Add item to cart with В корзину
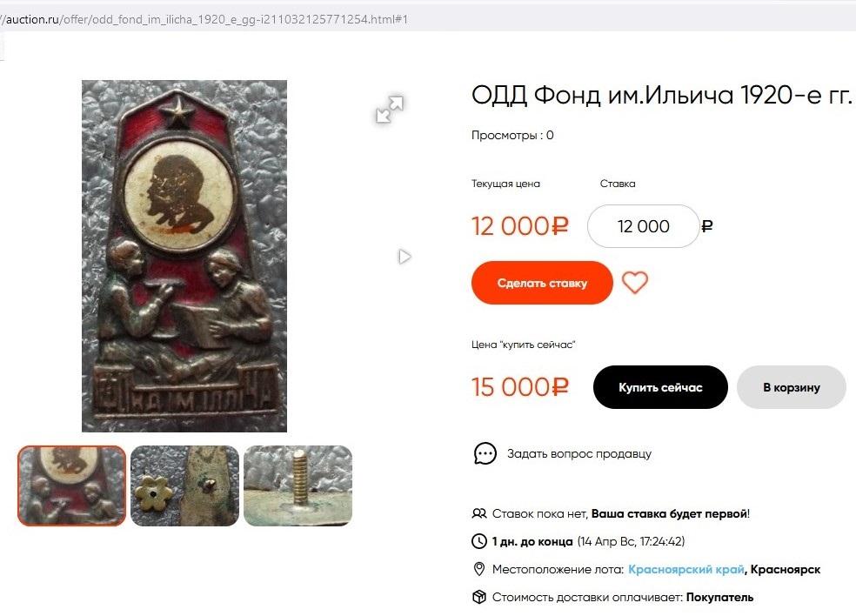 coord(791,387)
